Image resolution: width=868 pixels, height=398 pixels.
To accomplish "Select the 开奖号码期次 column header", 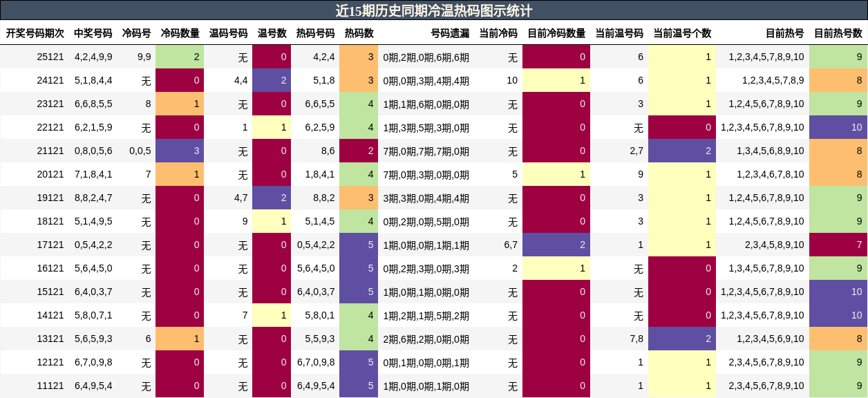I will (35, 33).
